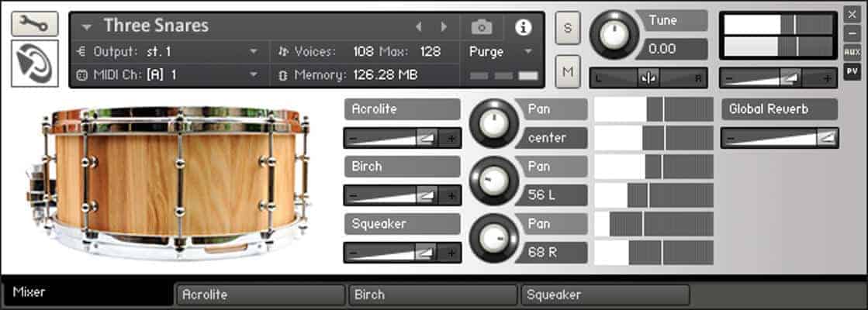Increase Acrolite volume with plus
The height and width of the screenshot is (310, 868).
click(x=451, y=139)
